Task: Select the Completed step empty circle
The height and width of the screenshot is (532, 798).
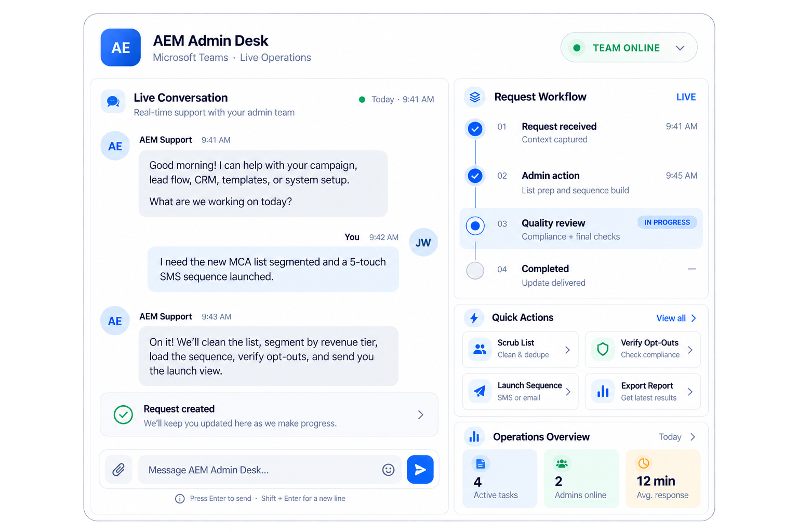Action: pyautogui.click(x=475, y=271)
